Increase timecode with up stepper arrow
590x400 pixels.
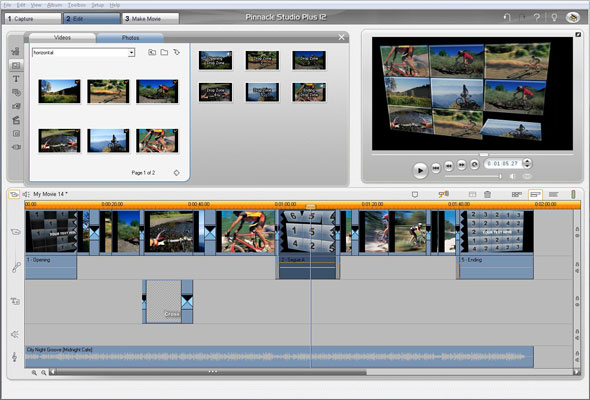tap(527, 161)
